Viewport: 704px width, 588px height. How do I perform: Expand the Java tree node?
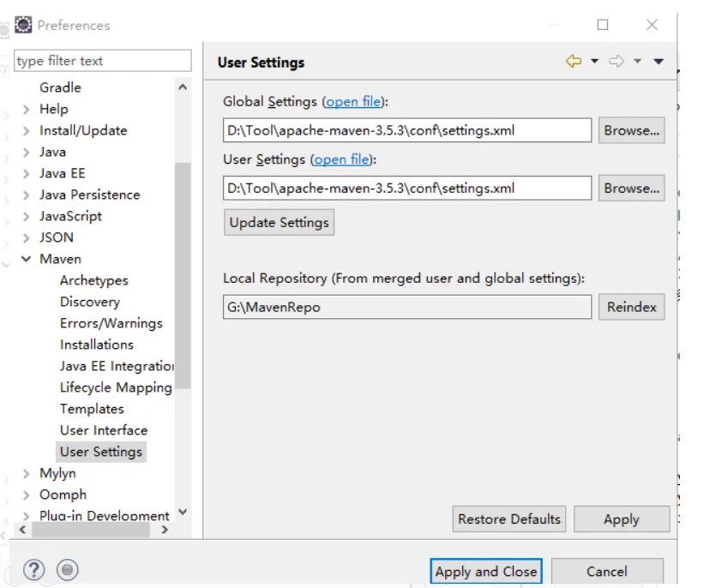(x=26, y=153)
